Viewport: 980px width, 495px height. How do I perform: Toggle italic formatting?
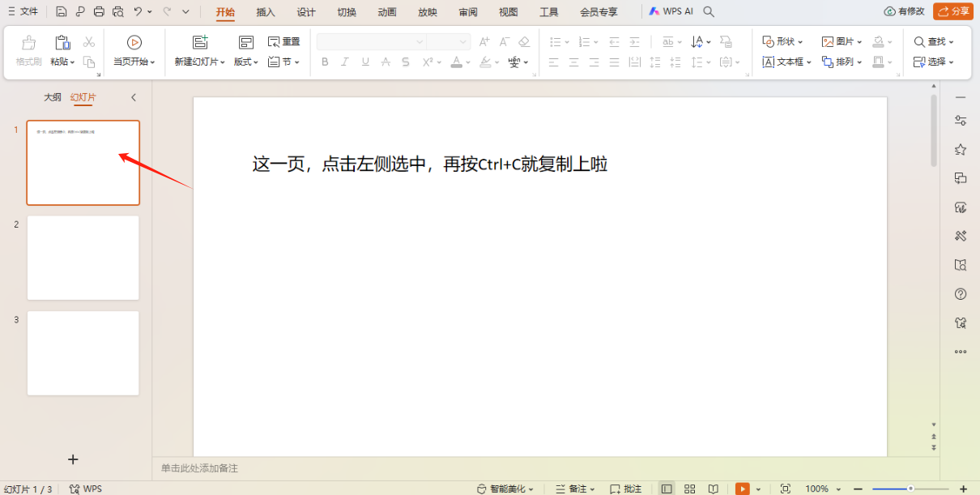[x=345, y=62]
